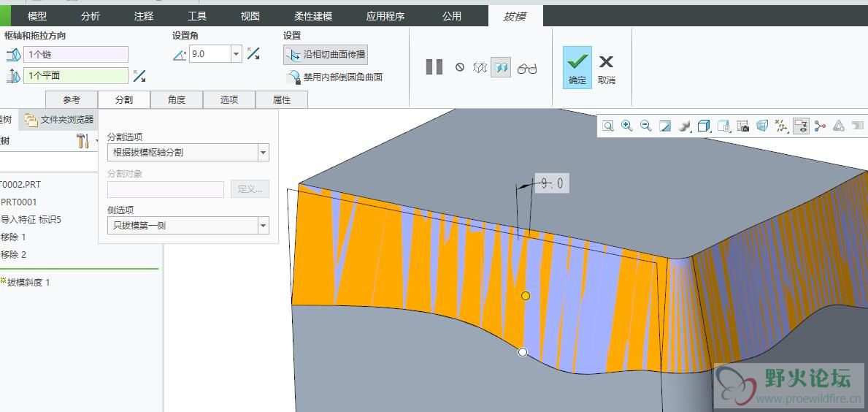Click the Refit view icon
The width and height of the screenshot is (868, 412).
pos(608,126)
